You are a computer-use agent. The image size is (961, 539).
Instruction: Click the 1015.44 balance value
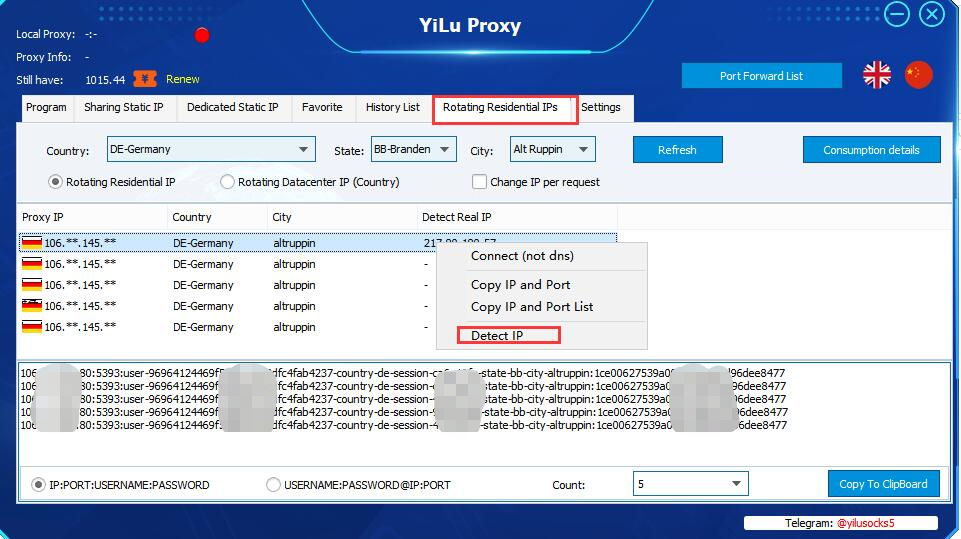pos(105,80)
